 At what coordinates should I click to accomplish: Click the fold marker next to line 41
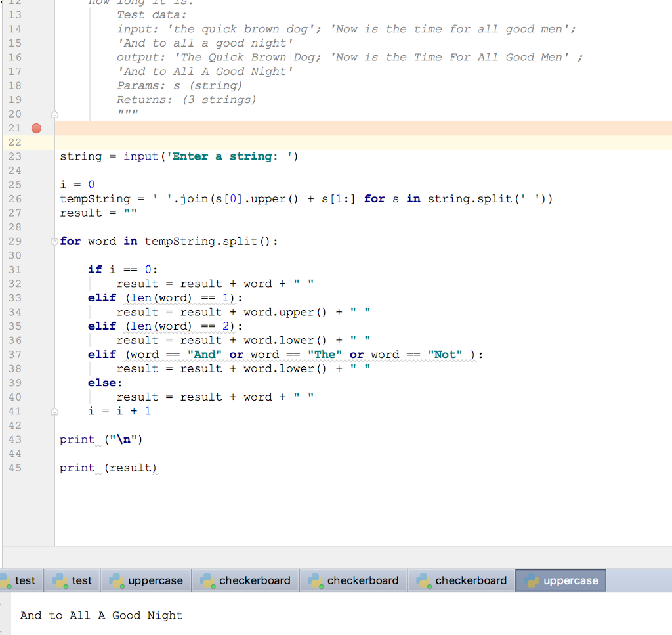tap(55, 410)
